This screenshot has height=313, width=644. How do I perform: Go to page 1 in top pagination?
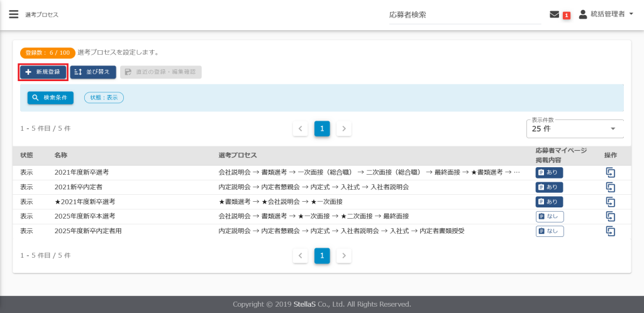322,129
